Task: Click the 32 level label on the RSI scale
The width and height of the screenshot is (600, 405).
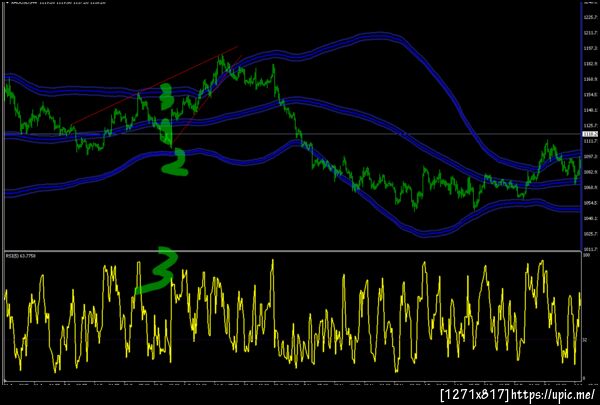Action: pyautogui.click(x=585, y=340)
